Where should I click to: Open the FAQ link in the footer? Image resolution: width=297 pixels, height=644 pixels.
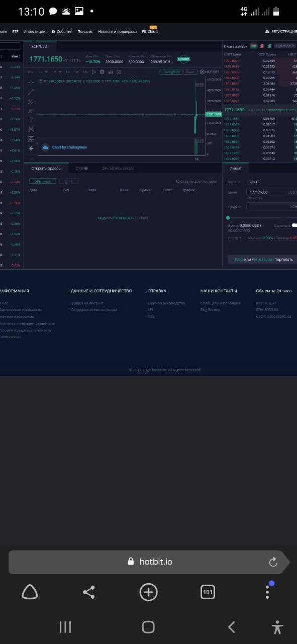(x=151, y=317)
